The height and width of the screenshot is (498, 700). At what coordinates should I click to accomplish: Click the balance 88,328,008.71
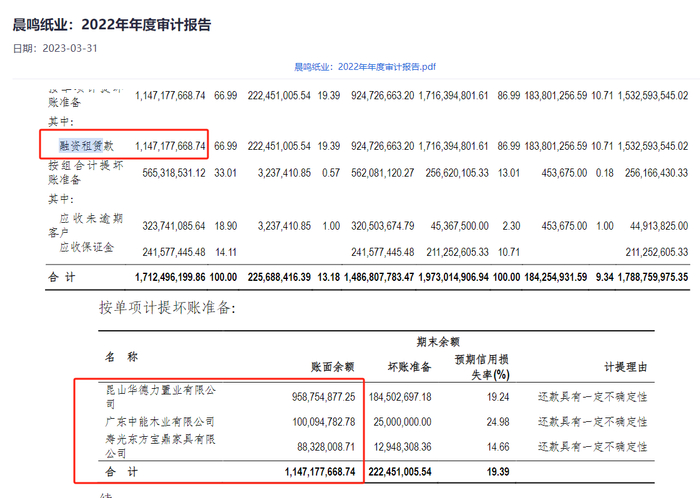[x=326, y=447]
